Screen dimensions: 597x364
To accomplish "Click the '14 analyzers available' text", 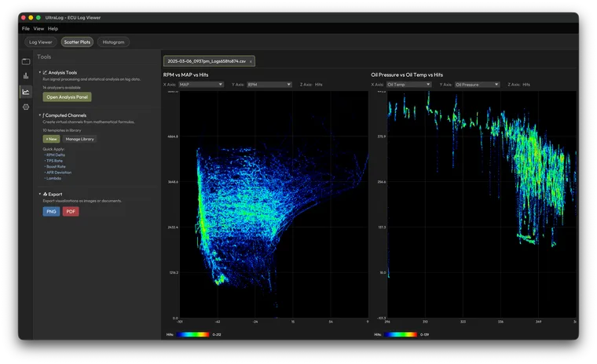I will (x=62, y=88).
